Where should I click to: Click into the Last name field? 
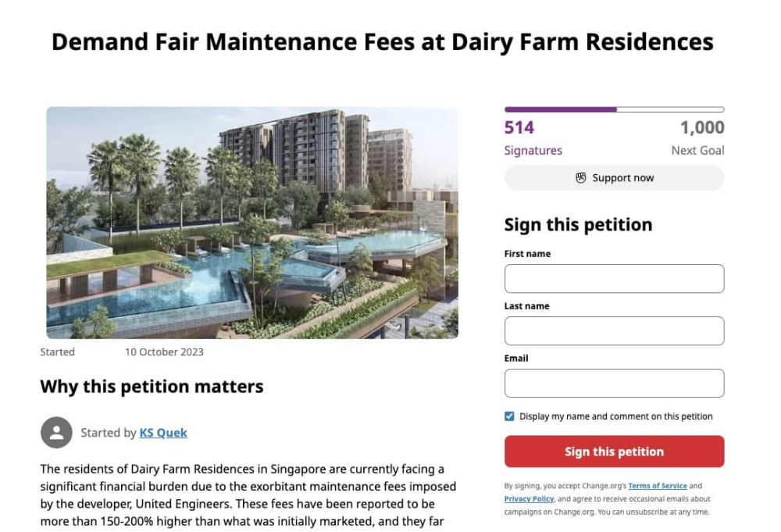pyautogui.click(x=614, y=331)
